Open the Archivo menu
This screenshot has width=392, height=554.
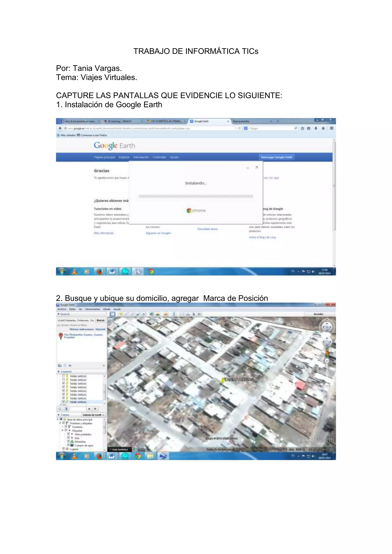coord(62,309)
